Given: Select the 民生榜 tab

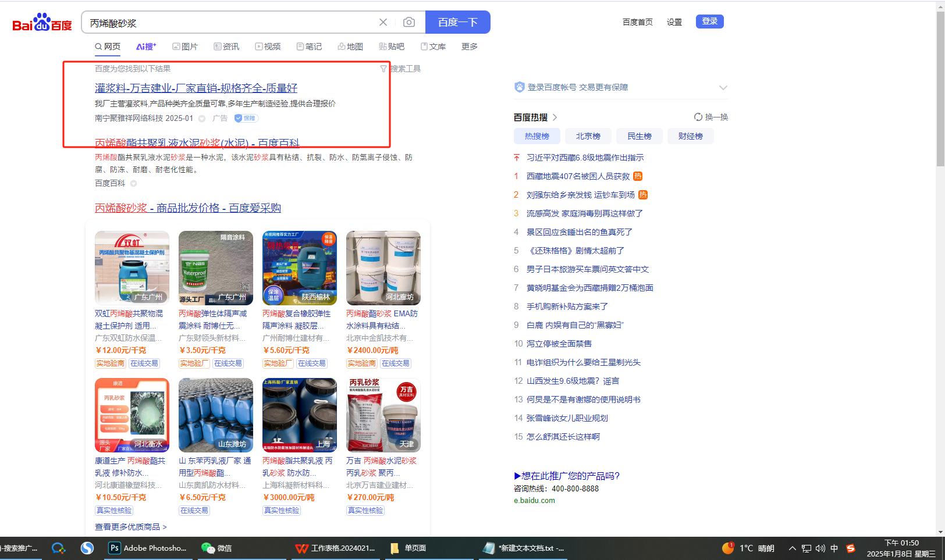Looking at the screenshot, I should [640, 136].
